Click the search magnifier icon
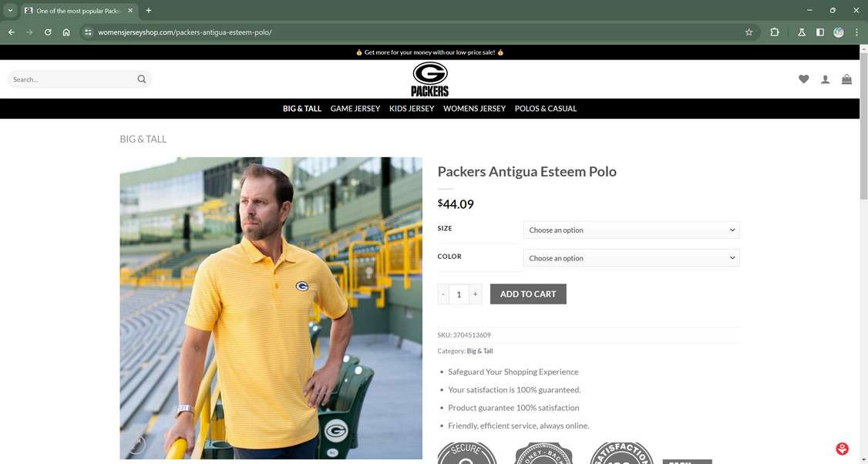This screenshot has width=868, height=464. (x=142, y=79)
